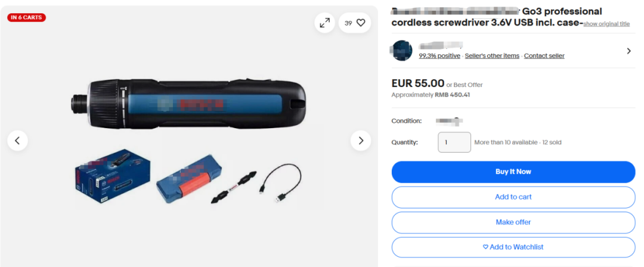
Task: Open the expand image fullscreen icon
Action: coord(325,23)
